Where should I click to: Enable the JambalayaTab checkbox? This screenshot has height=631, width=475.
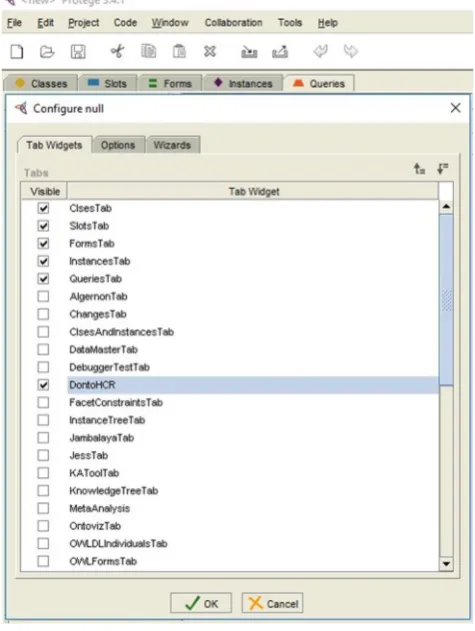click(43, 437)
